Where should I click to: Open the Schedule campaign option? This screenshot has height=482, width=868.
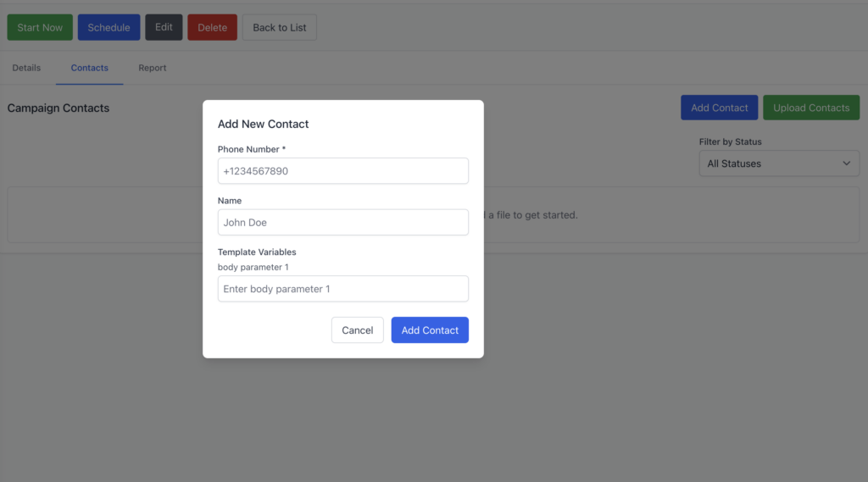[x=108, y=27]
